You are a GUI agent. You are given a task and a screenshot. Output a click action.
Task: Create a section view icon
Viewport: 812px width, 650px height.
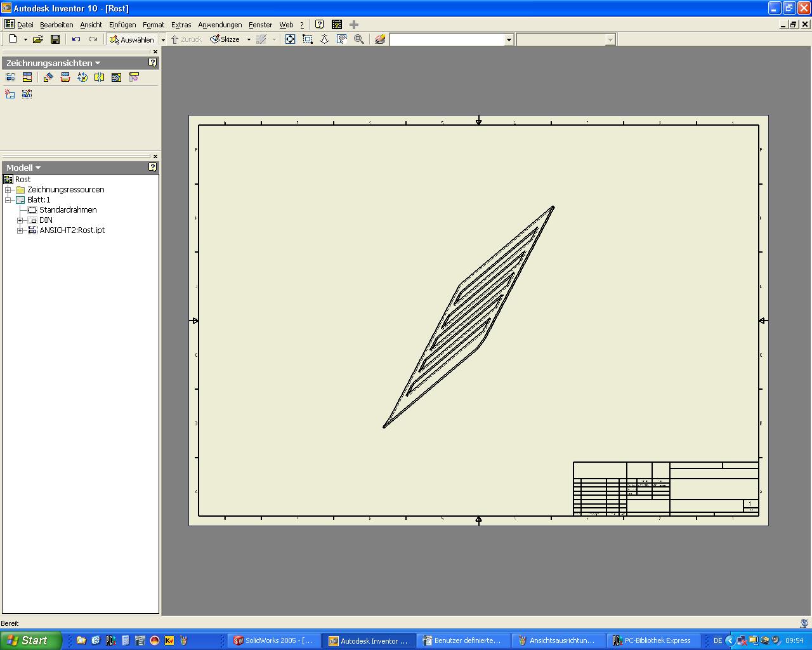(65, 77)
